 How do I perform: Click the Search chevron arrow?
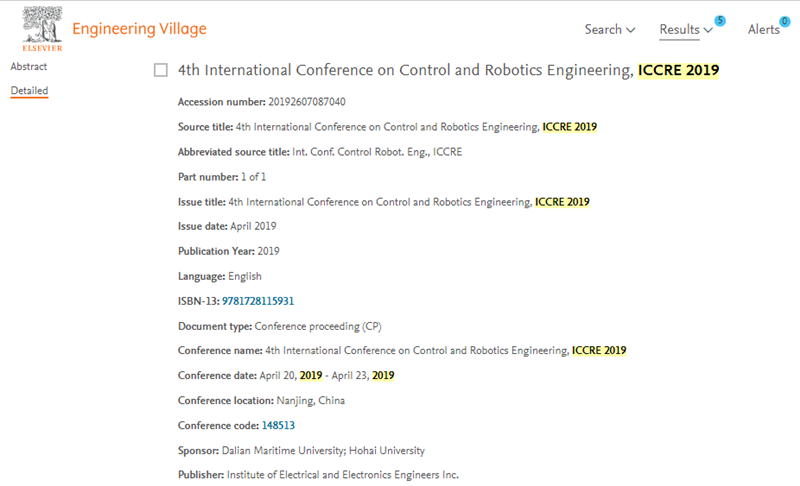pyautogui.click(x=631, y=30)
